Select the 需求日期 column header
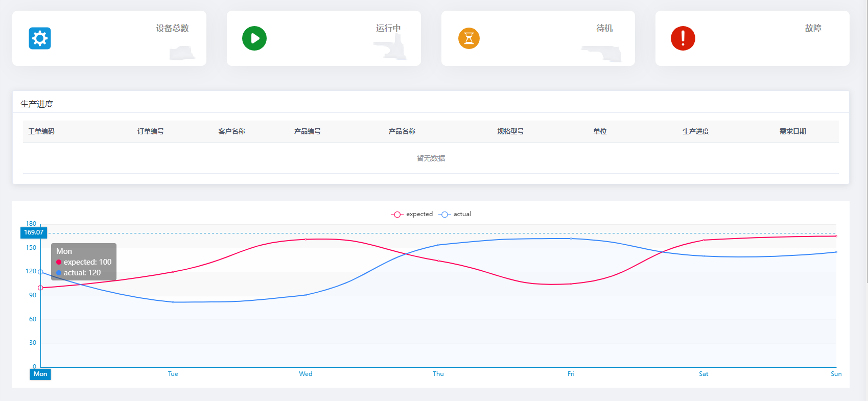 pyautogui.click(x=792, y=131)
